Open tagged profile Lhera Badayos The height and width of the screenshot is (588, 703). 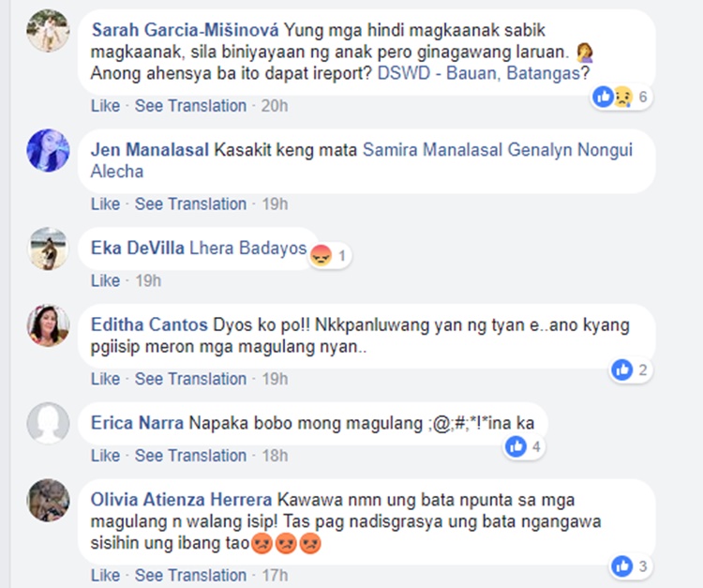(x=248, y=248)
